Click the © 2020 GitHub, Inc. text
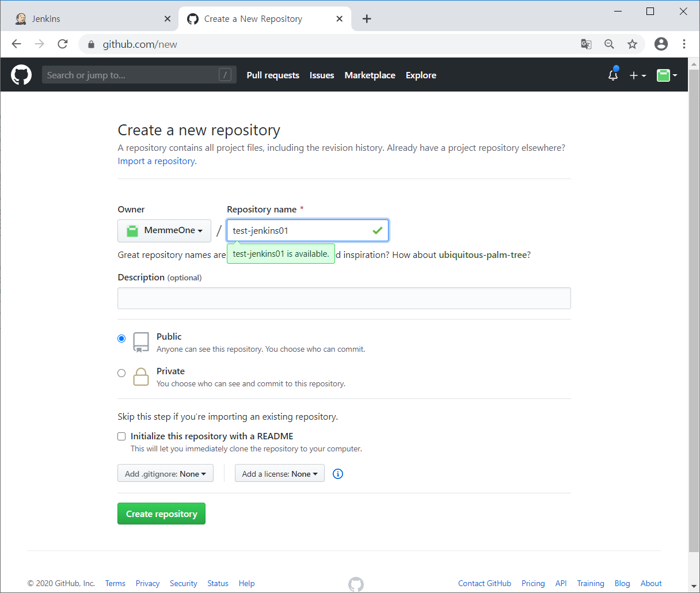Viewport: 700px width, 593px height. tap(61, 583)
